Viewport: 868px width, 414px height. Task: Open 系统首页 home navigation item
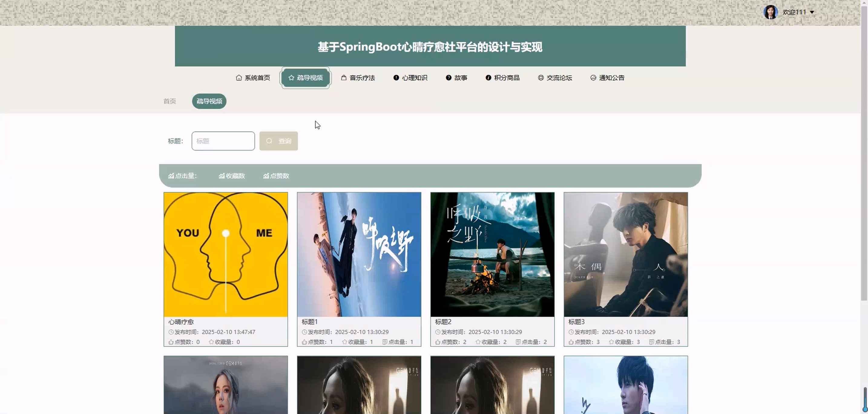(253, 78)
